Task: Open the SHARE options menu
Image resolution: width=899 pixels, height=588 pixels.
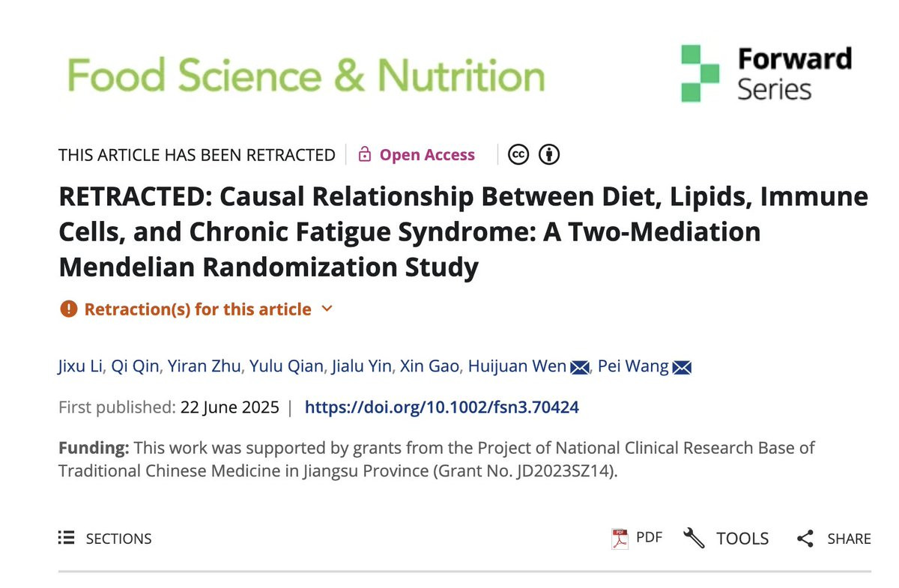Action: (834, 539)
